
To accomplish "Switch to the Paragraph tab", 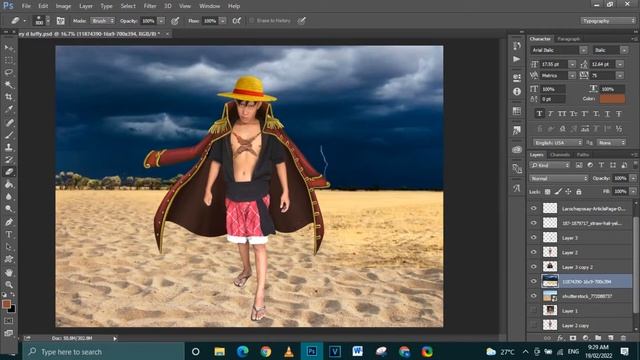I will [x=569, y=39].
